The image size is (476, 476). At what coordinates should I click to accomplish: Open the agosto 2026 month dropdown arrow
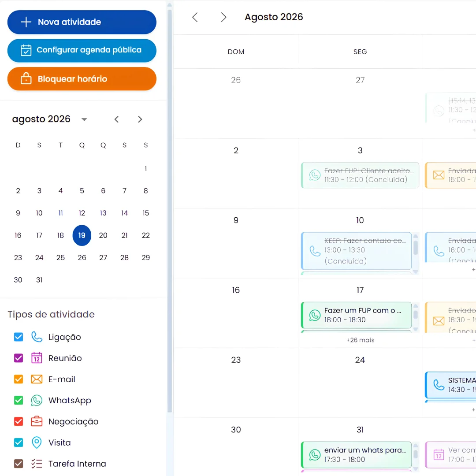pos(84,119)
